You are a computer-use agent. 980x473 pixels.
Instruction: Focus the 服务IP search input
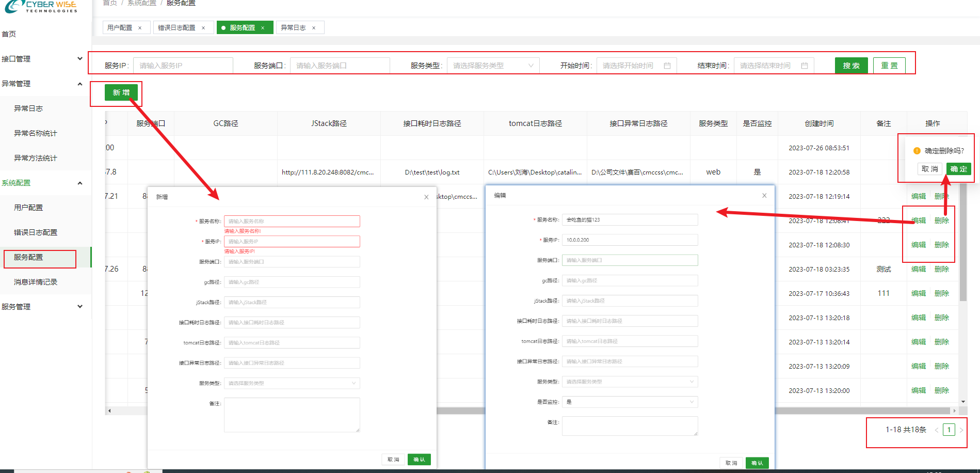(x=183, y=66)
